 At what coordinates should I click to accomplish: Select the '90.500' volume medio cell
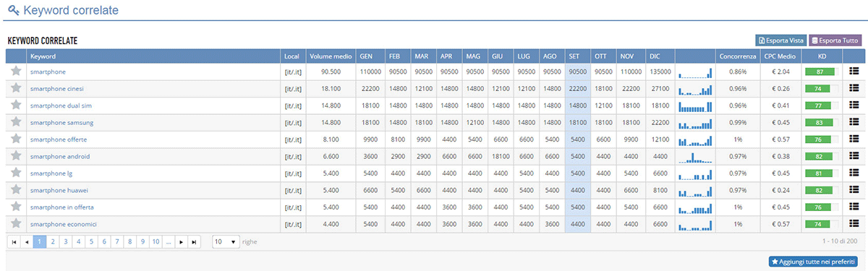331,72
